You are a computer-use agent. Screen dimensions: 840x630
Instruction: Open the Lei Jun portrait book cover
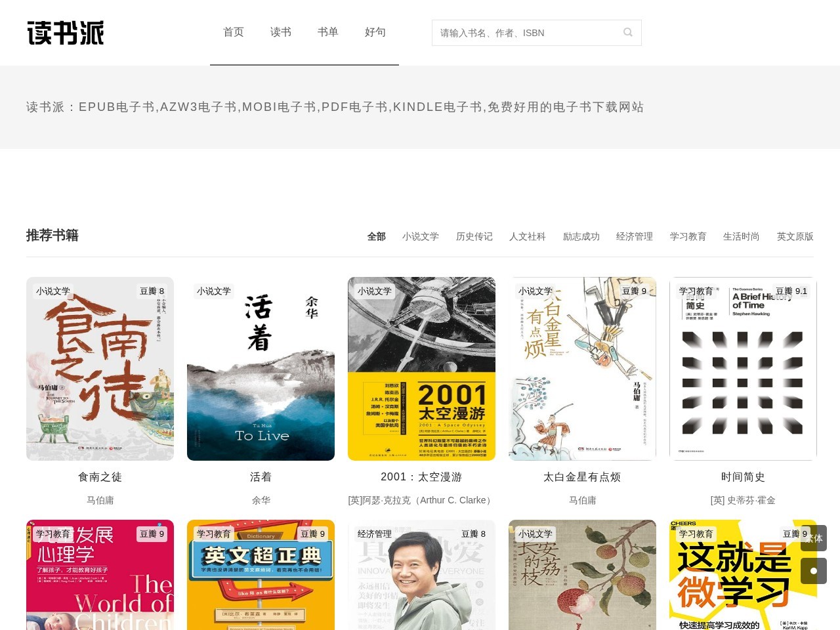pos(421,575)
